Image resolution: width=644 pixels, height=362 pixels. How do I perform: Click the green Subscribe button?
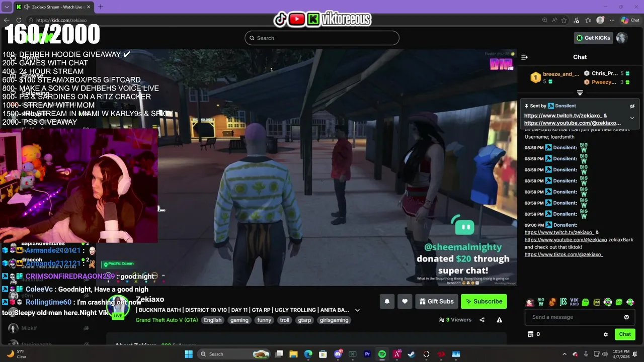(484, 301)
